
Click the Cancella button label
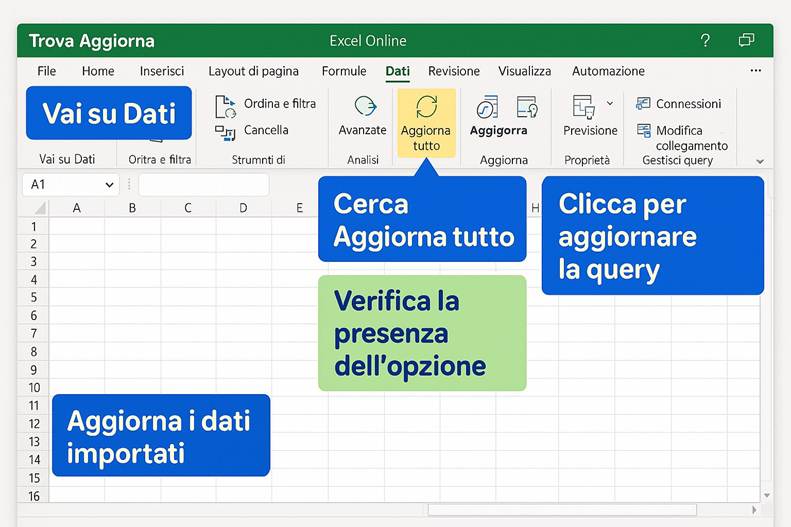pos(266,130)
